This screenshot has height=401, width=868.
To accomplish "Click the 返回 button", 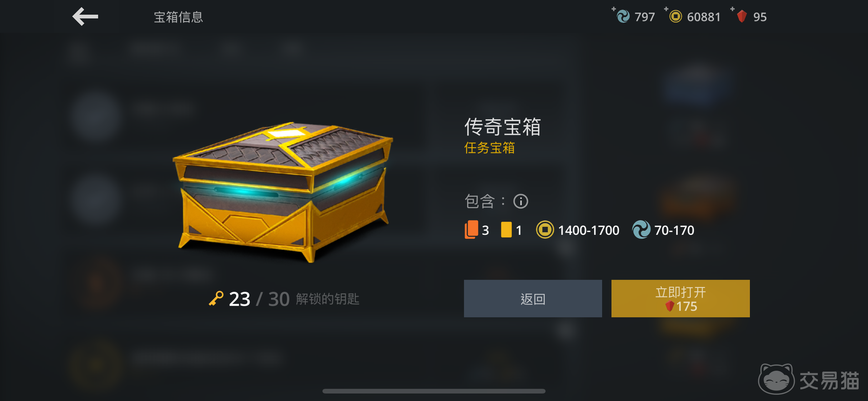I will tap(533, 298).
